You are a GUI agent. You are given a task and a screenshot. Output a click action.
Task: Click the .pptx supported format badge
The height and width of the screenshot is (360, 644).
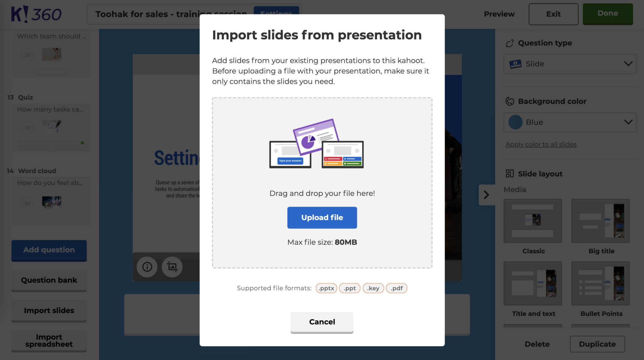326,288
